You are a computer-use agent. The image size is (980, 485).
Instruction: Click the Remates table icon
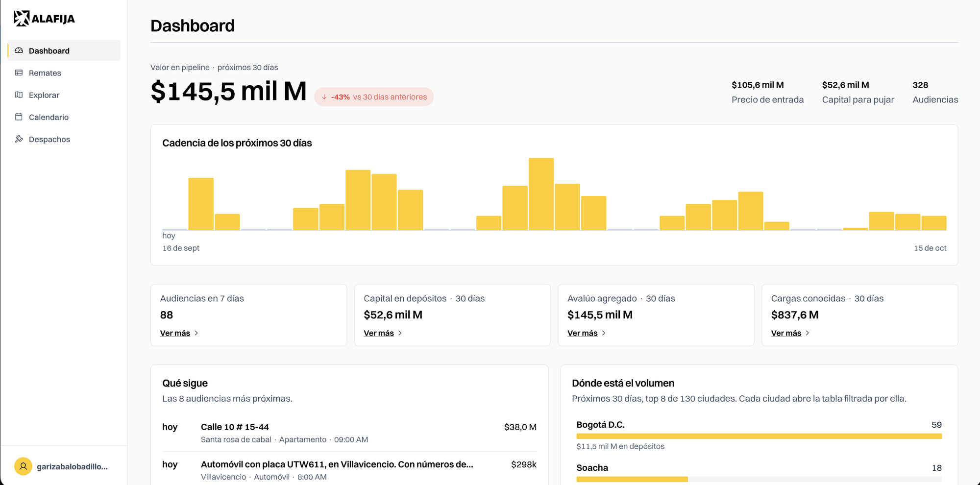pos(19,73)
